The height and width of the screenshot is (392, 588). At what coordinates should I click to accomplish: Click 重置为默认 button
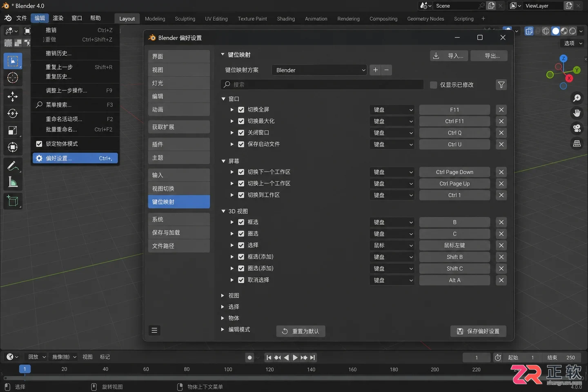click(301, 331)
